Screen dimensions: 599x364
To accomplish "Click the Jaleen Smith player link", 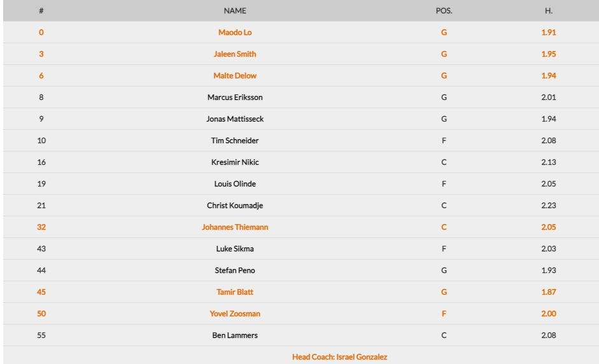I will click(235, 54).
